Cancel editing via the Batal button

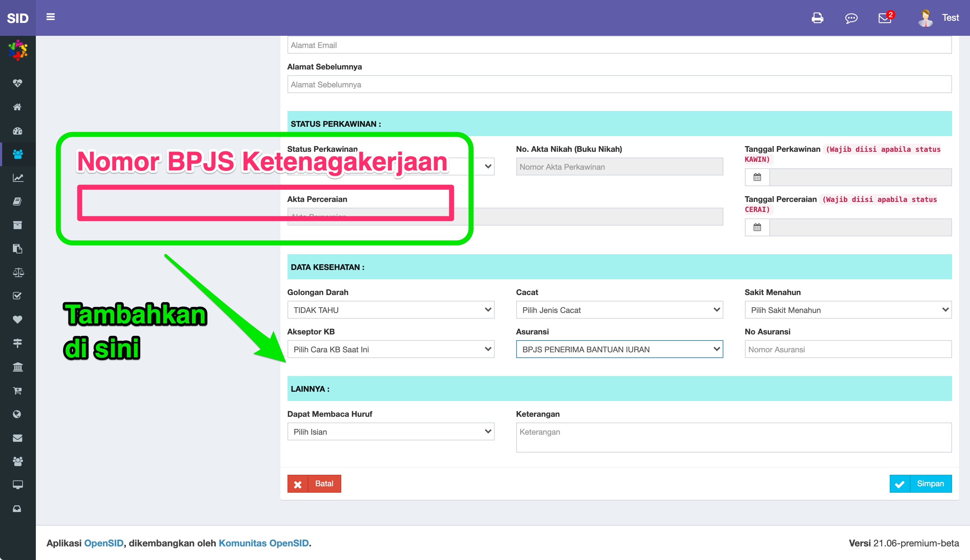tap(314, 483)
